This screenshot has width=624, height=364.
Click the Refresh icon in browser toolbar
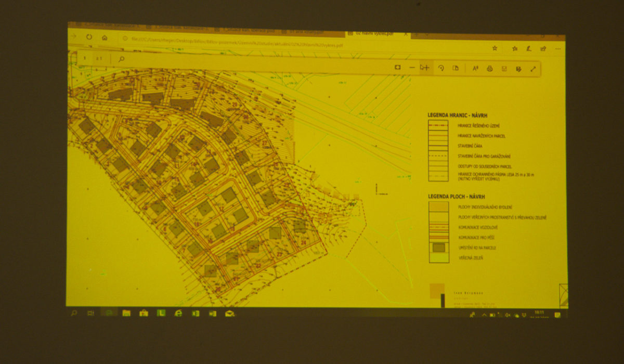tap(89, 37)
